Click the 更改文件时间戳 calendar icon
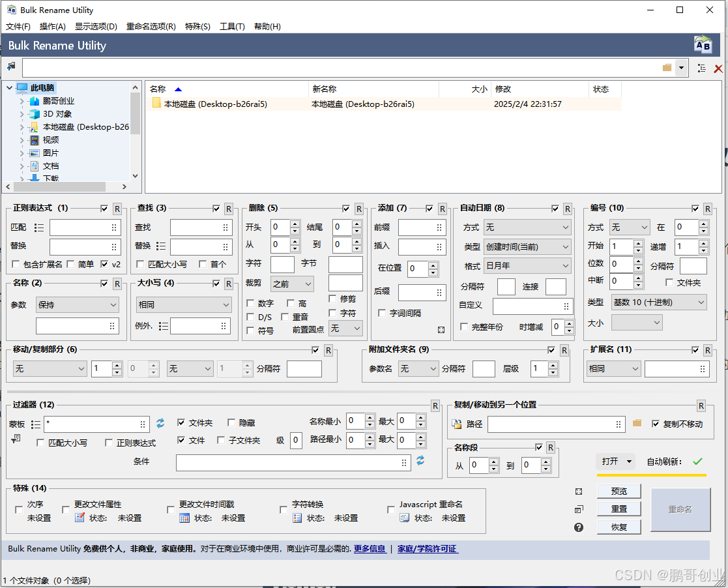This screenshot has width=728, height=588. [184, 518]
